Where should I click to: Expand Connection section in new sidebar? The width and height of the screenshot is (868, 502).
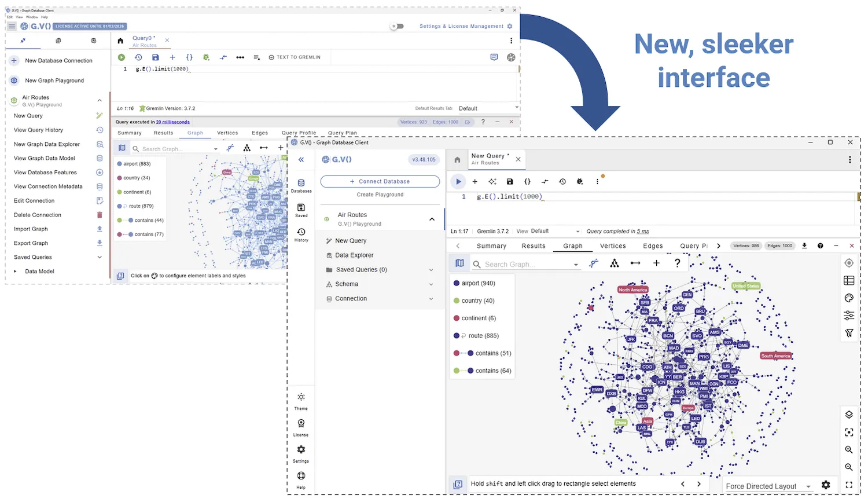pos(380,299)
